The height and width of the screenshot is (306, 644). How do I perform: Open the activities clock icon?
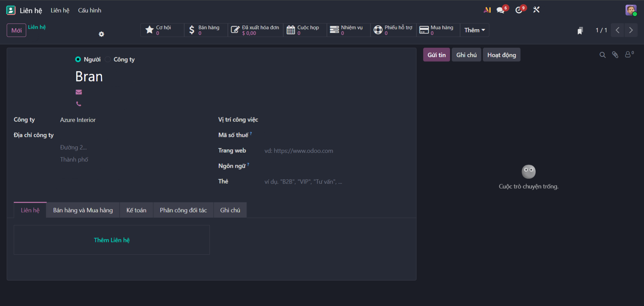519,10
